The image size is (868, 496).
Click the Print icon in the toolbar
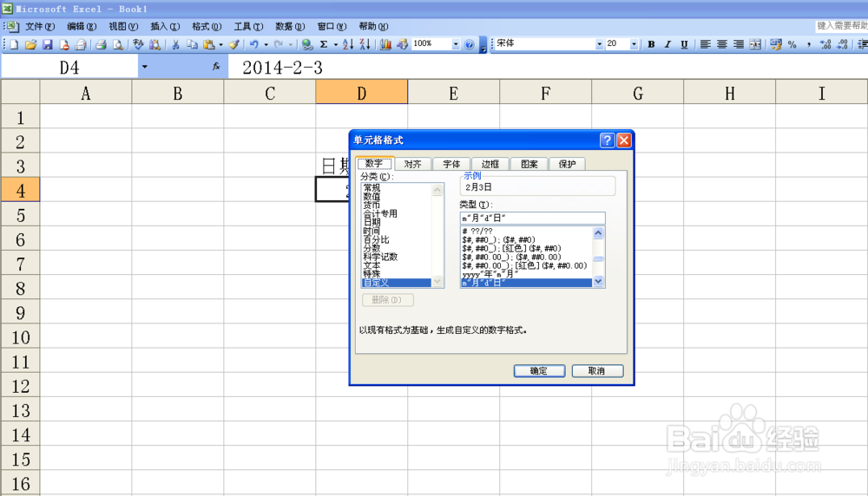[101, 45]
